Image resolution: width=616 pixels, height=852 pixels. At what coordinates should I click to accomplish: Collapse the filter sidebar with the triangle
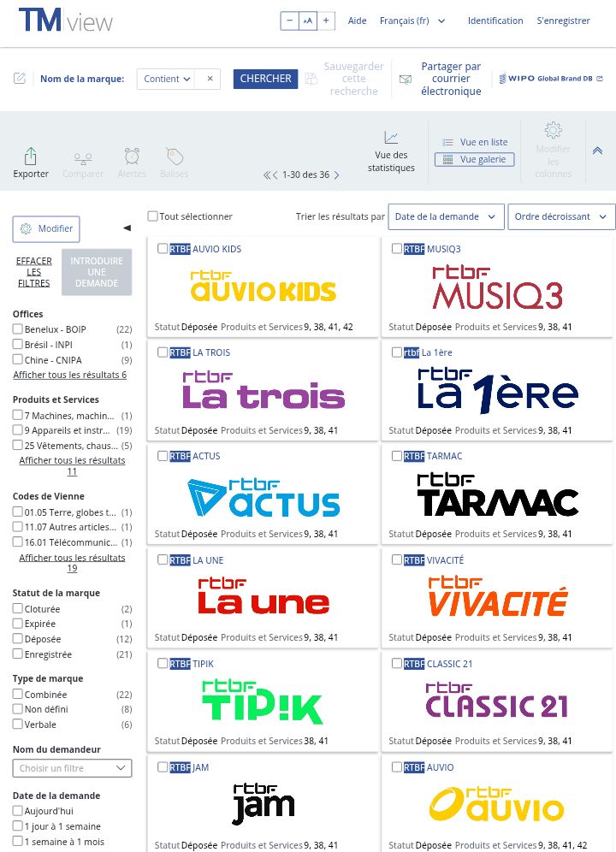pyautogui.click(x=127, y=228)
